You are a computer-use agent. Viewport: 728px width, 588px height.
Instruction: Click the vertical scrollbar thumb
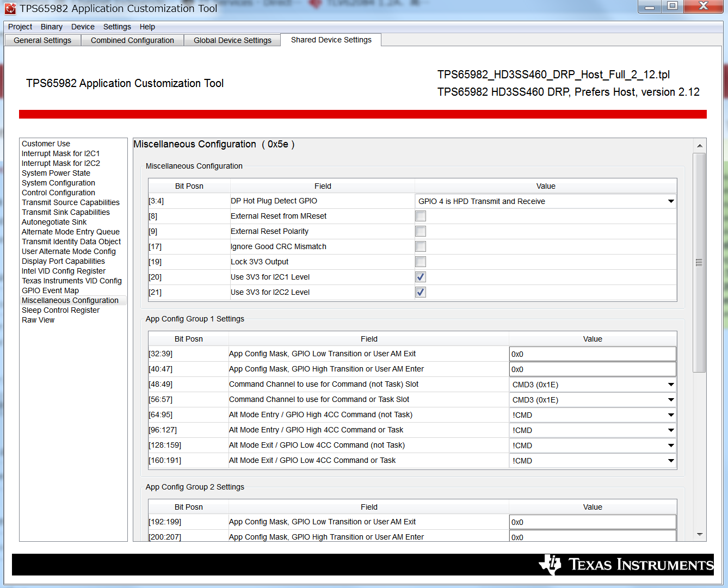pos(699,263)
